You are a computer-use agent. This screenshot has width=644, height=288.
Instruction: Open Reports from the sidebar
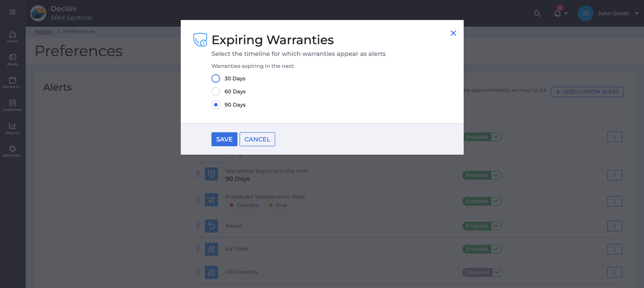(12, 128)
